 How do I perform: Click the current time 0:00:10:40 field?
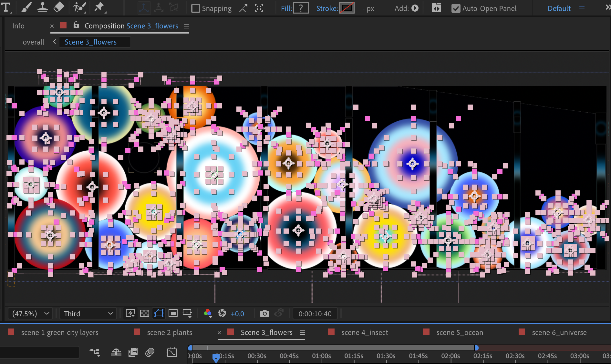coord(315,314)
